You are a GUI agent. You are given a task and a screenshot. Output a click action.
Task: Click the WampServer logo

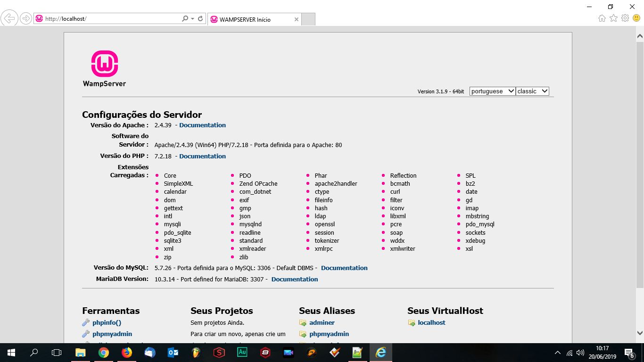coord(104,69)
